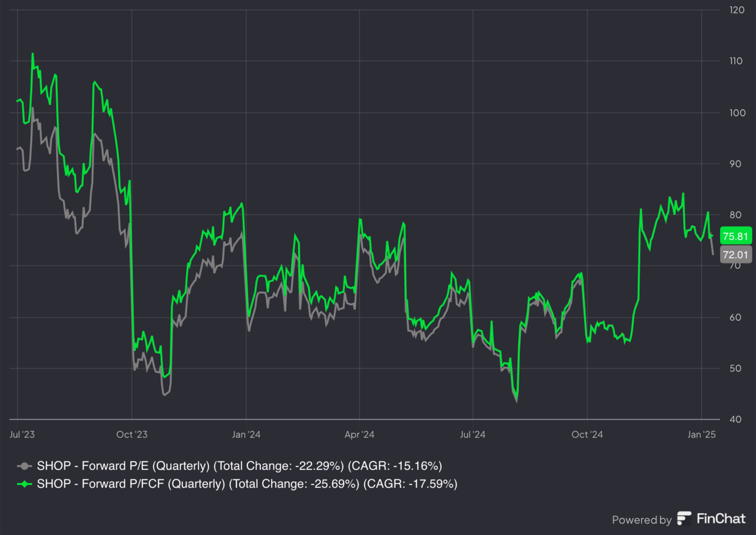The width and height of the screenshot is (756, 535).
Task: Click the 100 y-axis label
Action: tap(737, 112)
